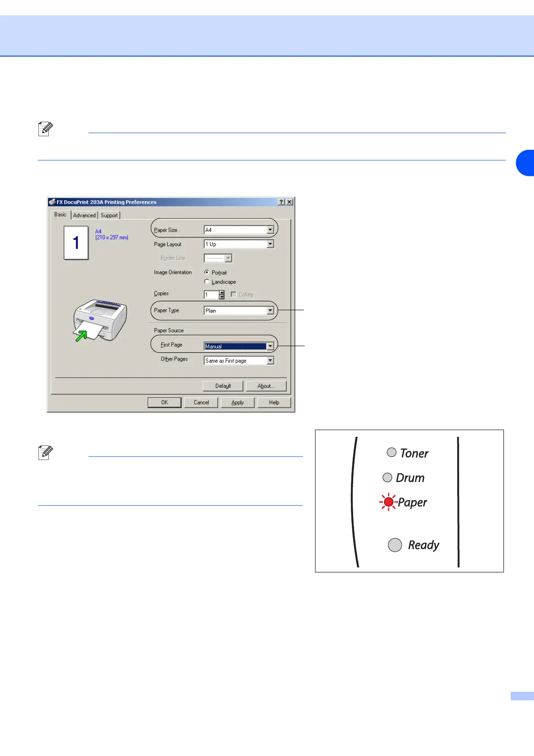
Task: Increase copies with the up spinner arrow
Action: pos(222,293)
